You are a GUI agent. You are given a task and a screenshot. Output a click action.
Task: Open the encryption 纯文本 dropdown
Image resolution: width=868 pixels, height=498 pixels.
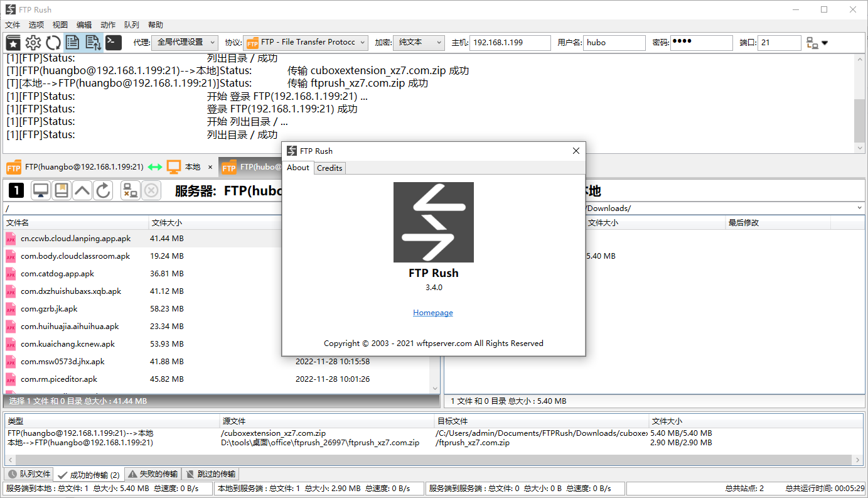pos(419,42)
